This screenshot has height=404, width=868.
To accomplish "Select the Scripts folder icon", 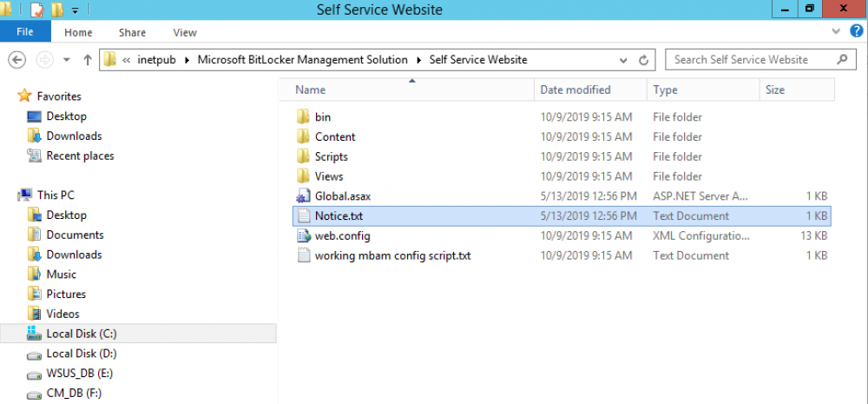I will [303, 156].
